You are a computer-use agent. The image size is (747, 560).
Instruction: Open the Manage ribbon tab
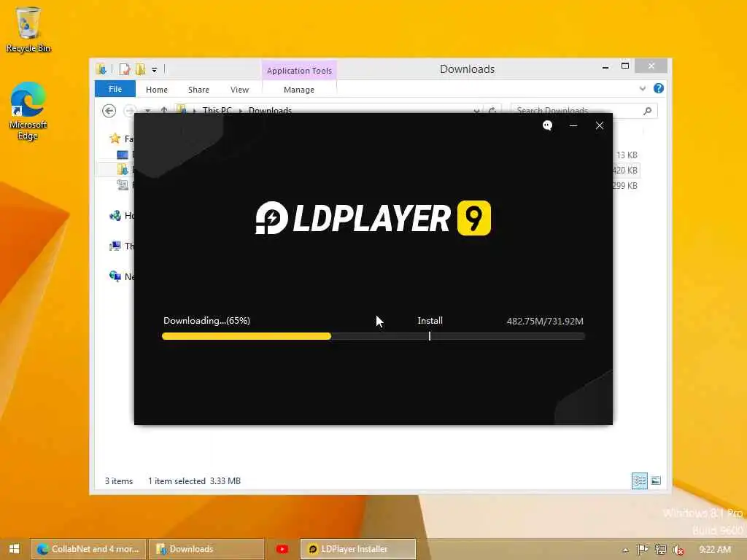[298, 90]
